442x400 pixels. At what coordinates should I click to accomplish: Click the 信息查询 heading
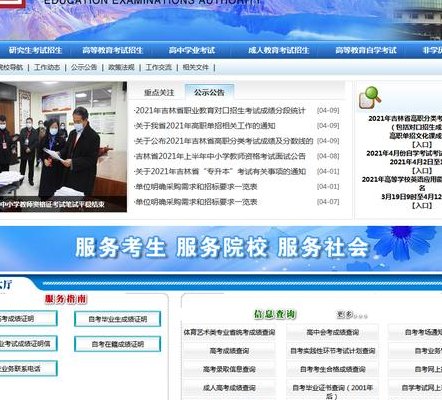275,314
